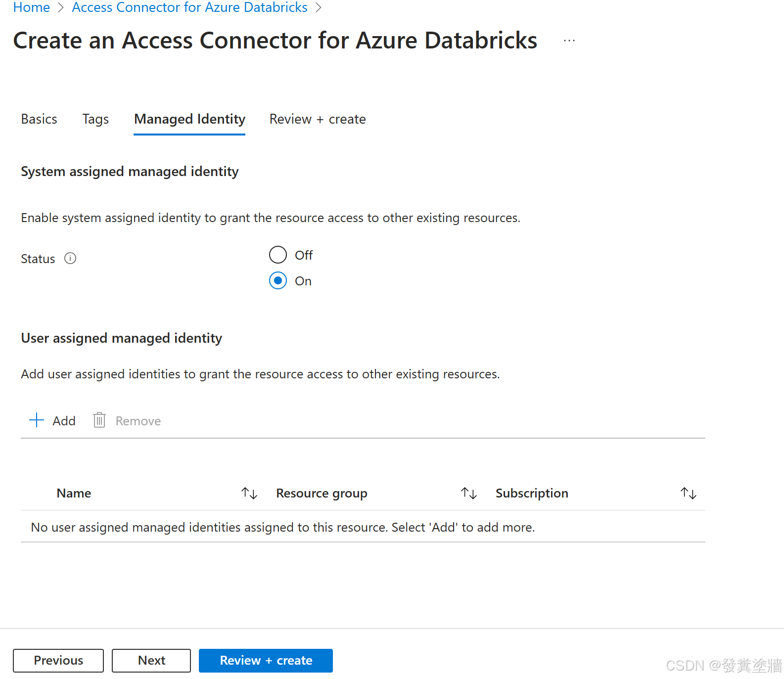Sort by Resource group column arrows
The height and width of the screenshot is (679, 784).
pyautogui.click(x=469, y=493)
